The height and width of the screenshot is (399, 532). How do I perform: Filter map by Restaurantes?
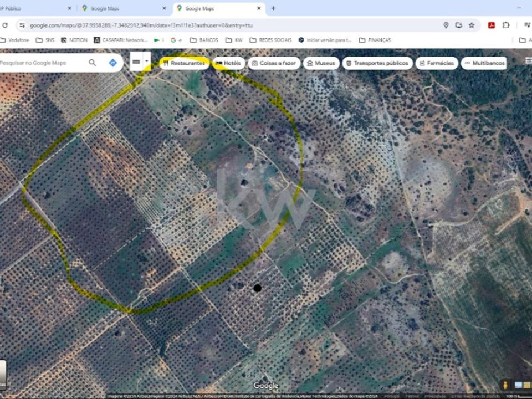[x=185, y=63]
